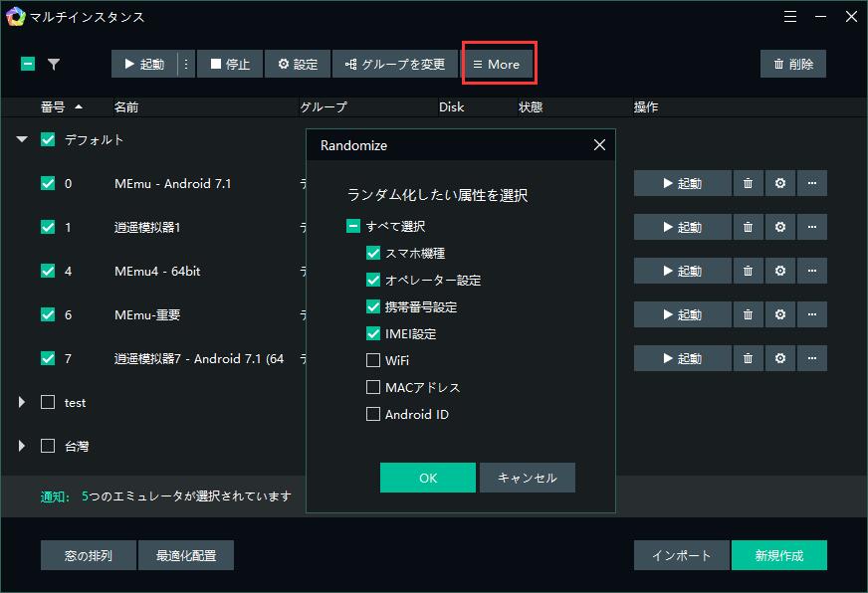The height and width of the screenshot is (593, 868).
Task: Open settings gear for 逍遥模拟器1 instance
Action: tap(779, 227)
